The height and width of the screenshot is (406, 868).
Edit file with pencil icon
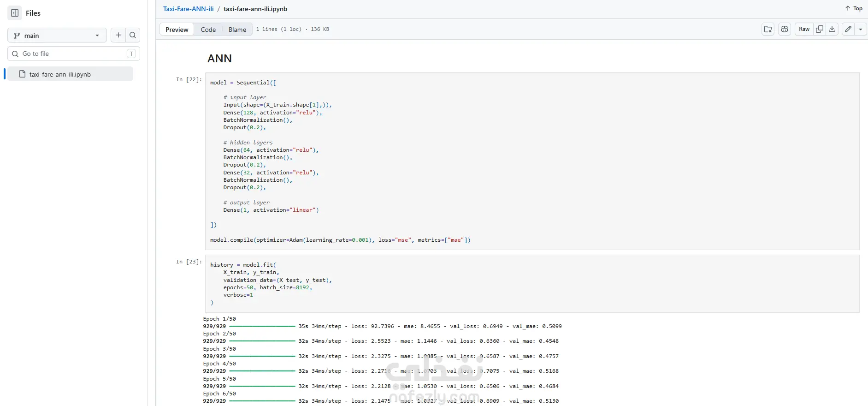click(x=848, y=29)
